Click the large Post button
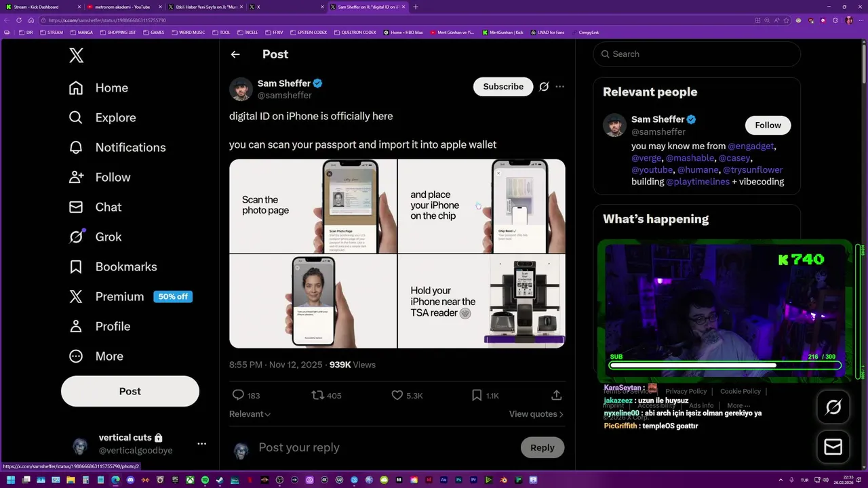 point(130,391)
